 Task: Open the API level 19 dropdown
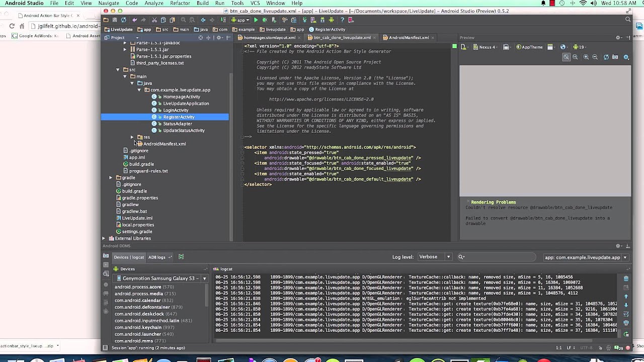[x=580, y=47]
